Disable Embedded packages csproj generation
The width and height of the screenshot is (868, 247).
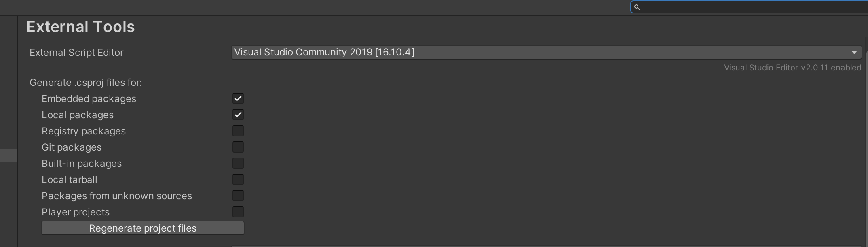click(238, 98)
